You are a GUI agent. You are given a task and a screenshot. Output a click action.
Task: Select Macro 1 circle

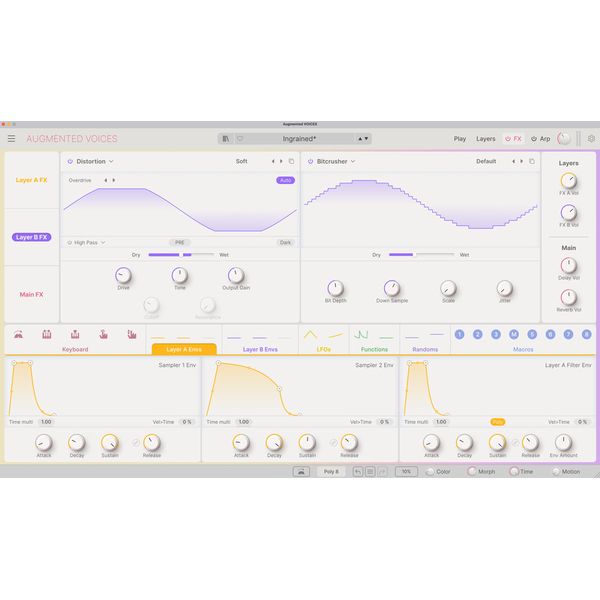tap(460, 334)
